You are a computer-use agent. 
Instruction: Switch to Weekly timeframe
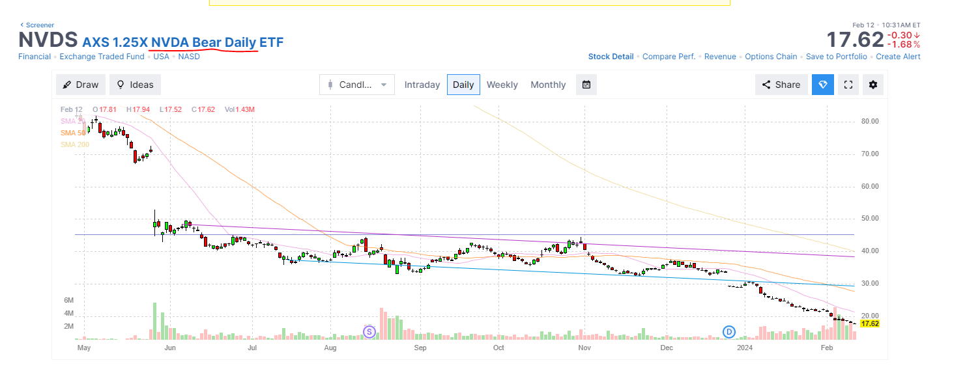coord(502,85)
